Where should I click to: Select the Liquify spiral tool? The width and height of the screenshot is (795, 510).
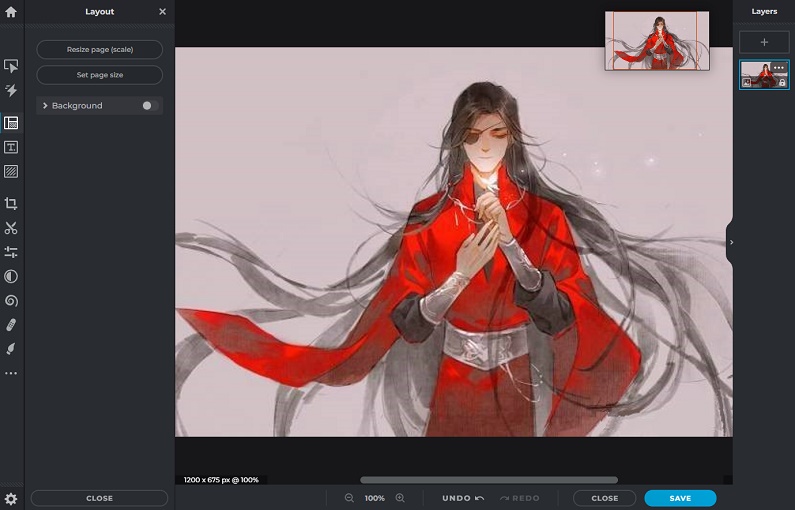[11, 301]
